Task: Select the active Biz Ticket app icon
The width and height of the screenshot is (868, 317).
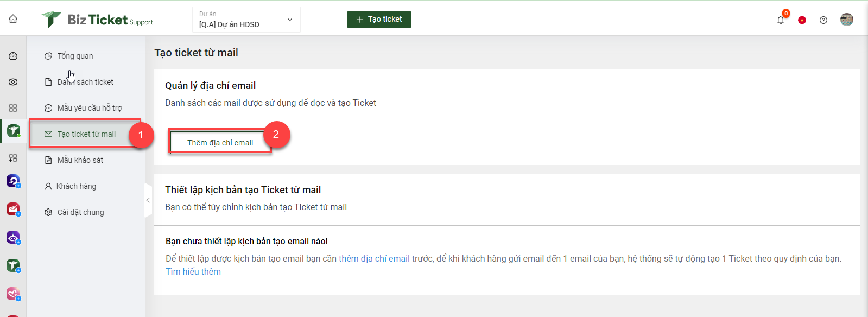Action: [x=14, y=131]
